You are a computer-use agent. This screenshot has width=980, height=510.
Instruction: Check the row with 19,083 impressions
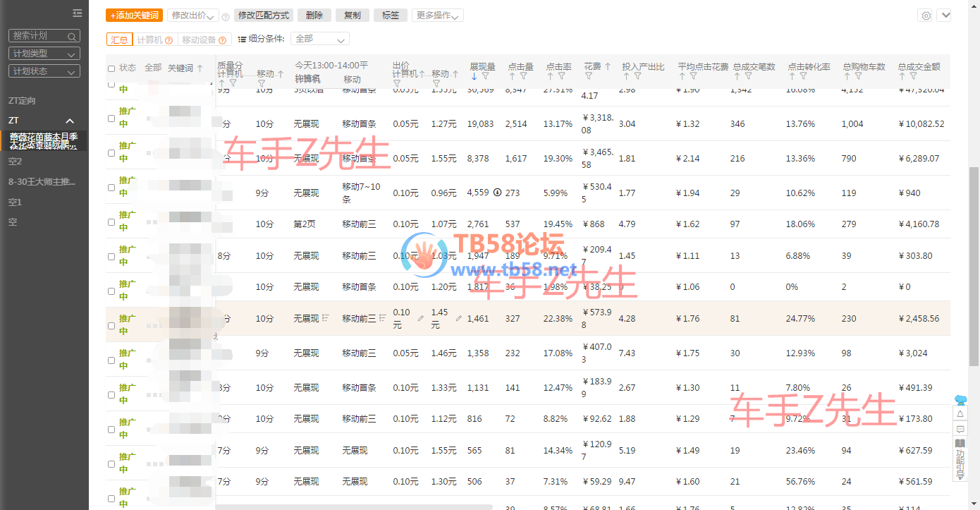[111, 119]
